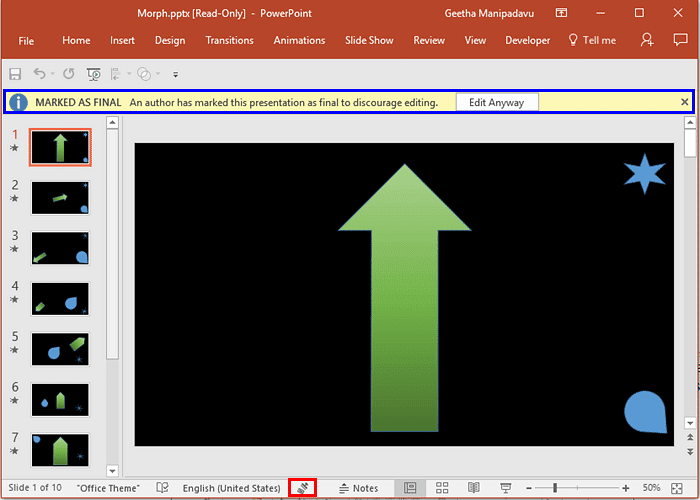This screenshot has width=700, height=500.
Task: Open the Transitions tab
Action: click(x=229, y=40)
